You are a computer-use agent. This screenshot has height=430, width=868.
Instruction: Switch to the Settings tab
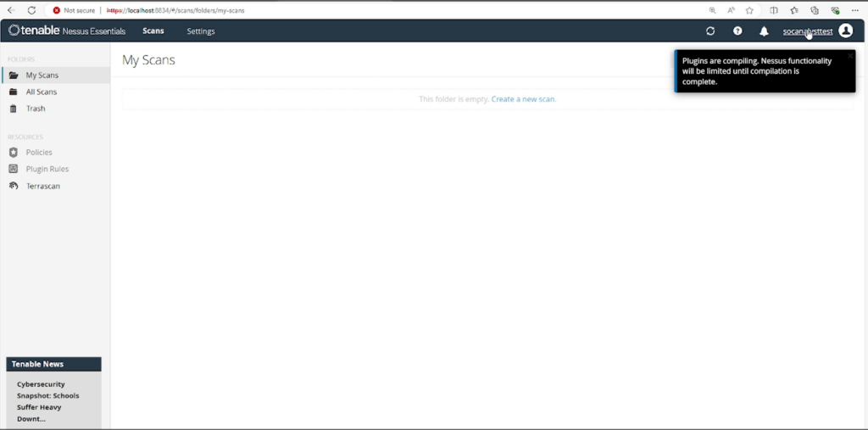click(201, 31)
